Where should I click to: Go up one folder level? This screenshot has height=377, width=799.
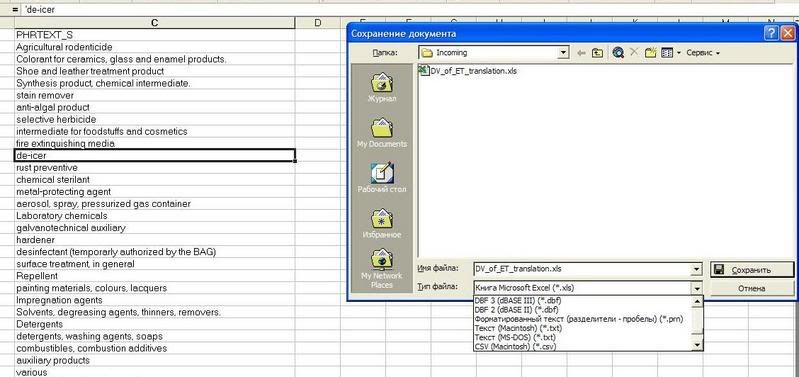tap(597, 52)
